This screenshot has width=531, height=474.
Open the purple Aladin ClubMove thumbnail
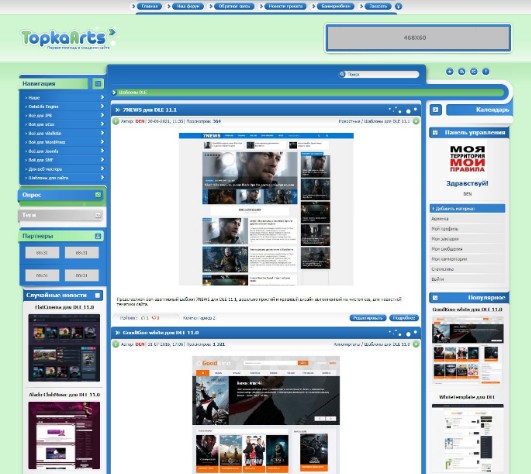(x=64, y=435)
